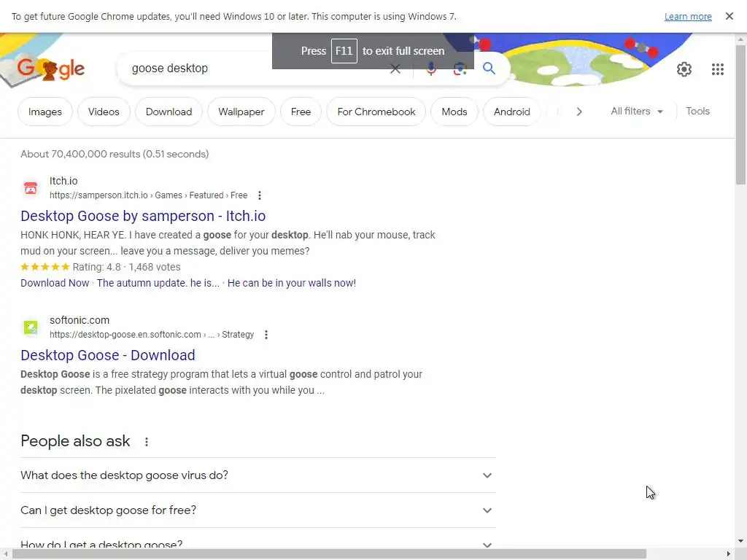The image size is (747, 560).
Task: Click the Rating: 4.8 · 1,468 votes text
Action: [x=126, y=267]
